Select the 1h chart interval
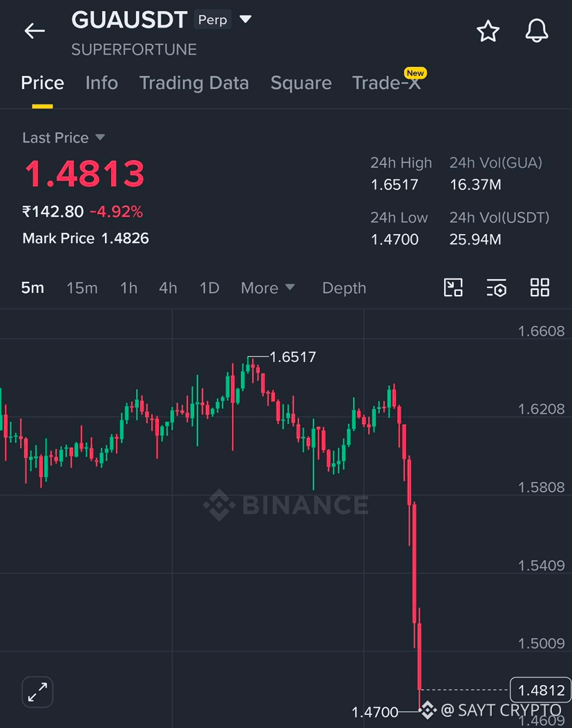Image resolution: width=572 pixels, height=728 pixels. pyautogui.click(x=128, y=288)
